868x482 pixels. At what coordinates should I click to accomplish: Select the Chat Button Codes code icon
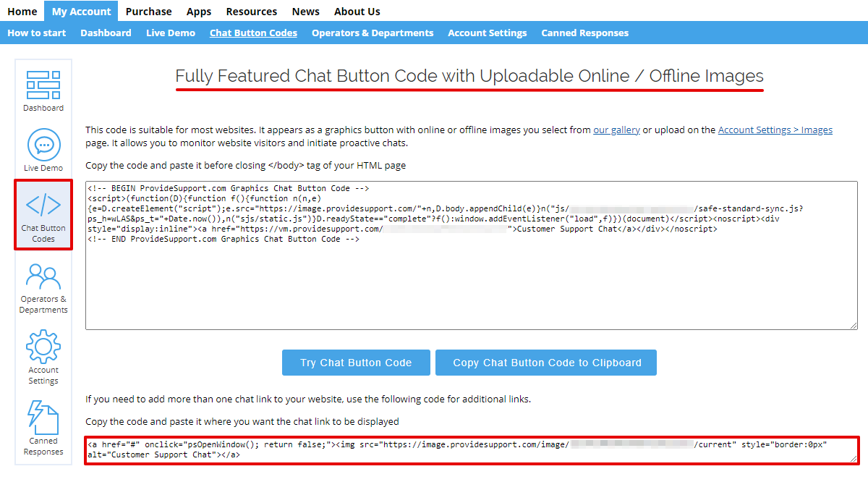pos(43,206)
